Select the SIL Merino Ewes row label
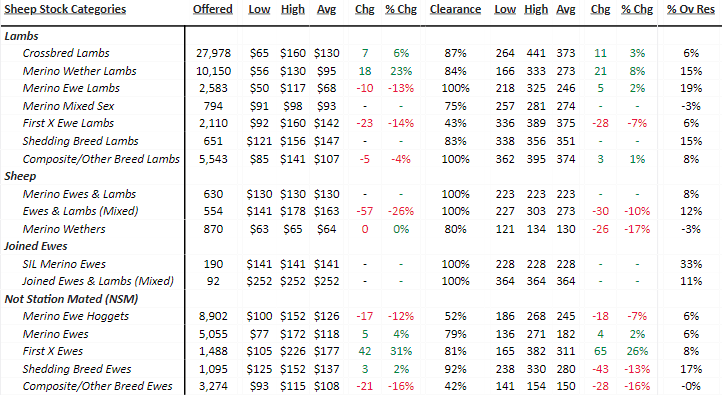The height and width of the screenshot is (395, 722). [64, 264]
